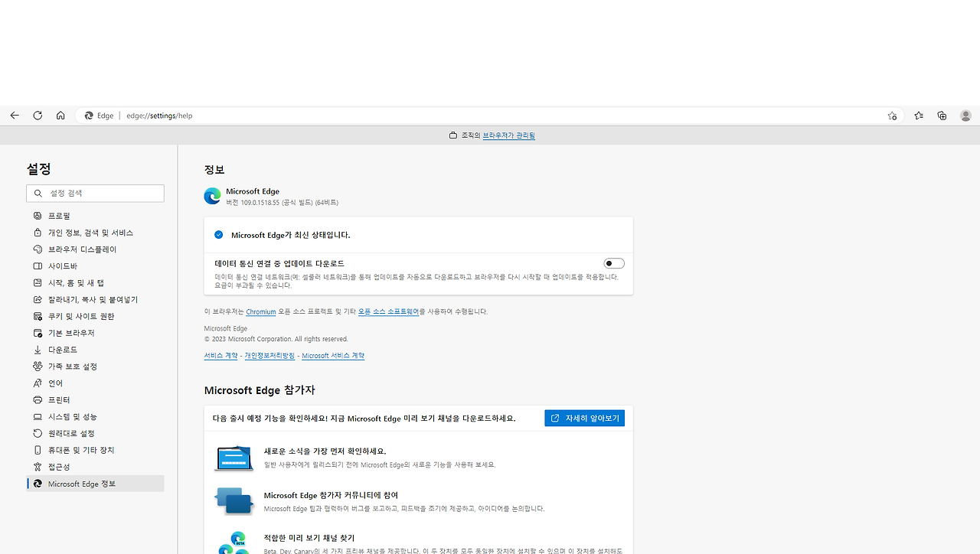
Task: Click the 참가자 커뮤니티에 참여 illustration
Action: [234, 501]
